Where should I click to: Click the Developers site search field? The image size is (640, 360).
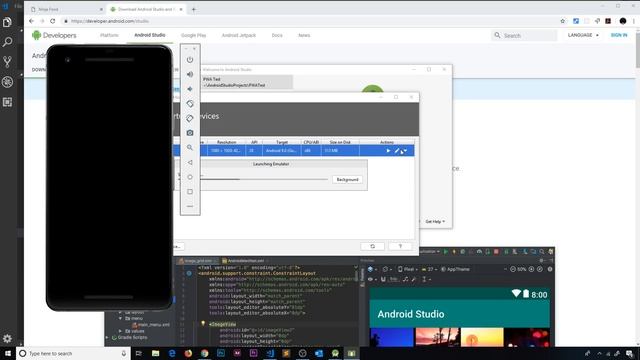(524, 36)
